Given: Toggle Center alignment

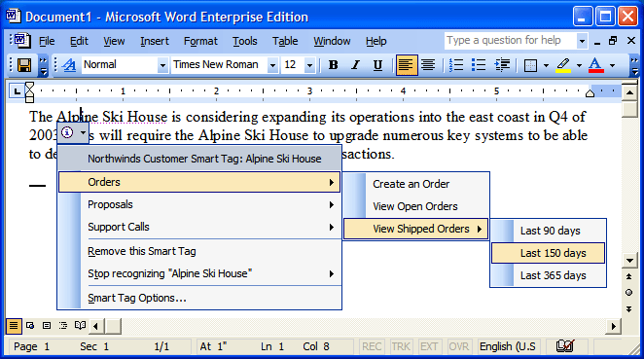Looking at the screenshot, I should click(428, 65).
